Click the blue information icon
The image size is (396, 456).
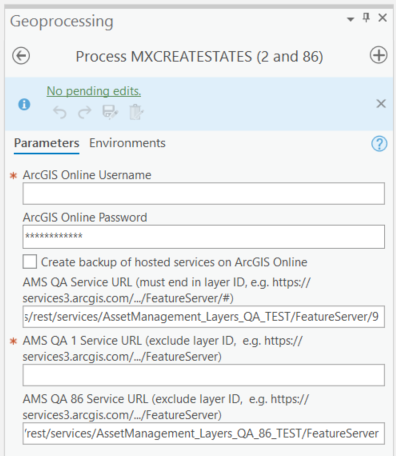point(24,104)
